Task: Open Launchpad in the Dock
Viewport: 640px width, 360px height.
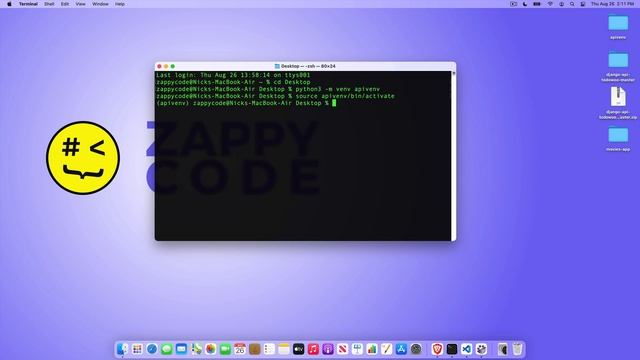Action: (137, 349)
